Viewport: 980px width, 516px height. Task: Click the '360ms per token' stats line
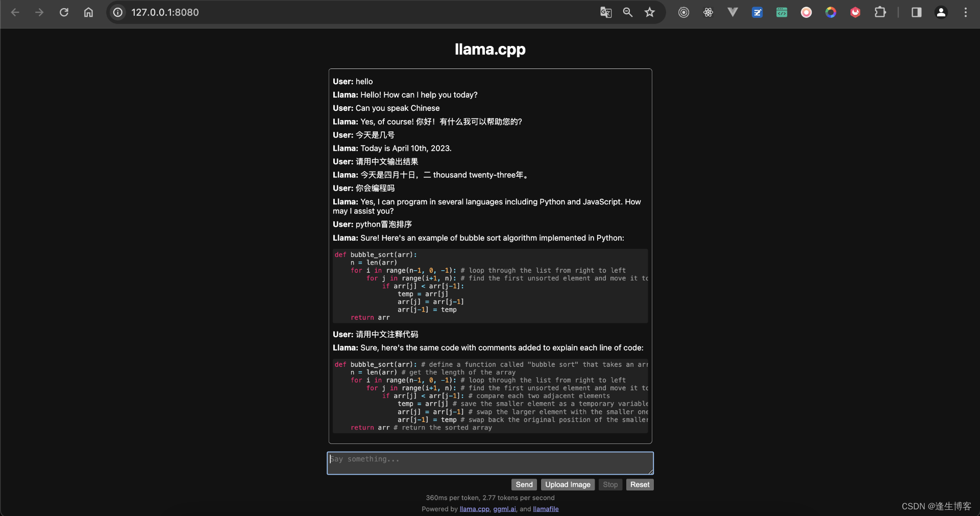(490, 498)
